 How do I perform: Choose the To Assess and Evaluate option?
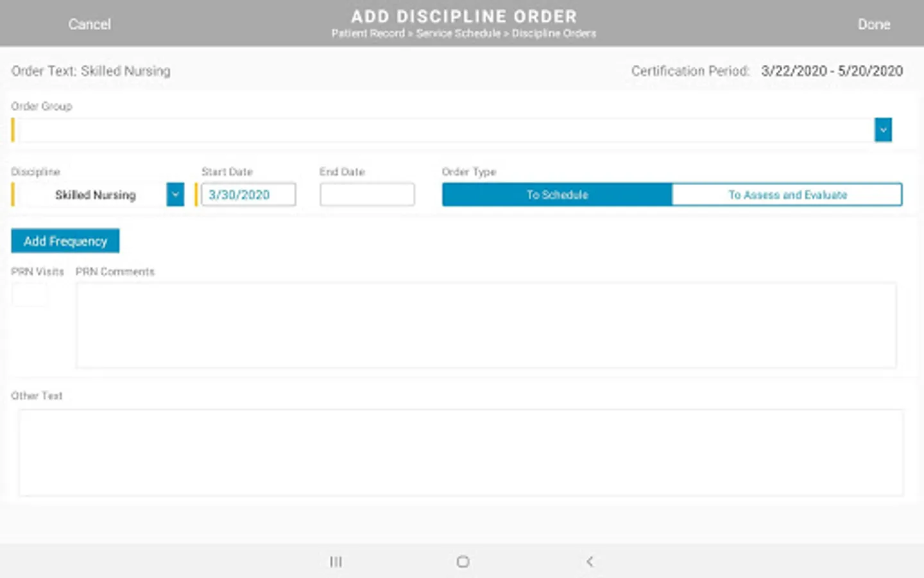point(787,195)
